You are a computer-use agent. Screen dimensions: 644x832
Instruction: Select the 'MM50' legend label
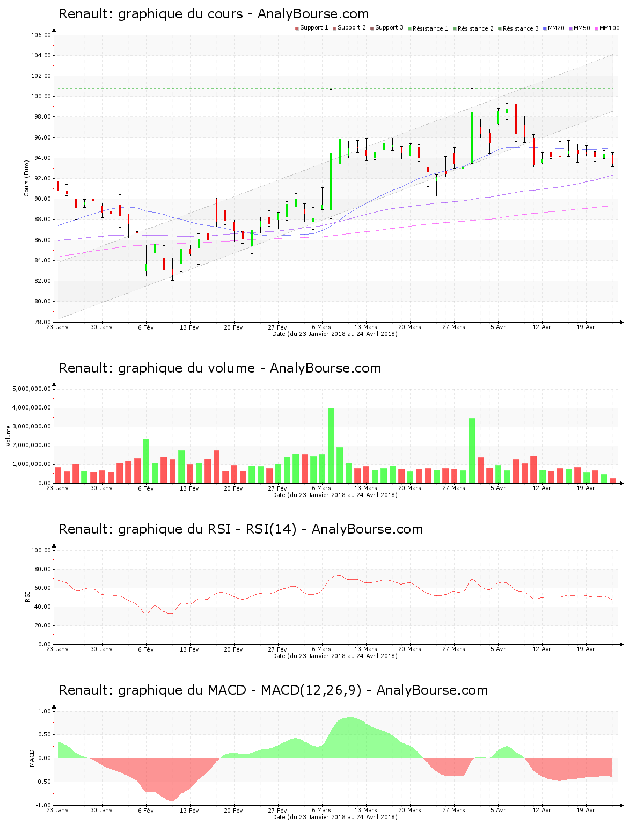[582, 28]
